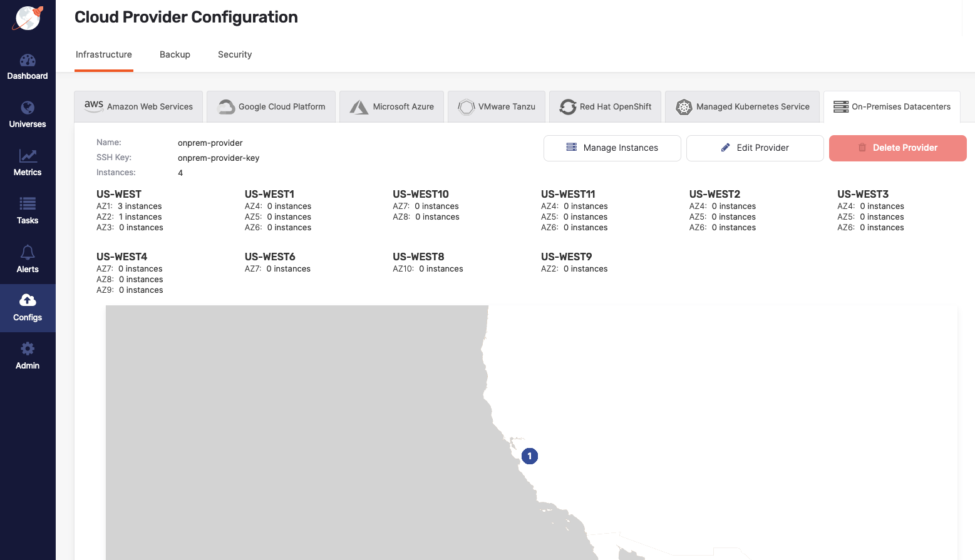Select the VMware Tanzu tab
Screen dimensions: 975x560
click(x=496, y=106)
